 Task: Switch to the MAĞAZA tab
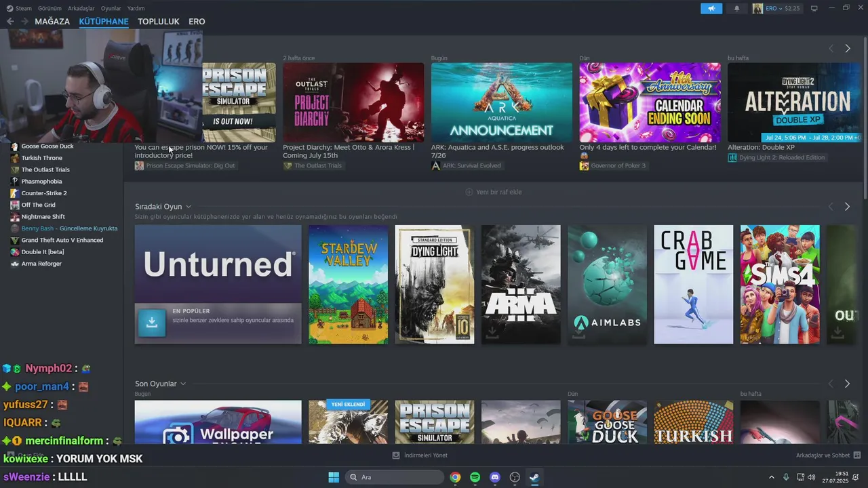[x=52, y=22]
